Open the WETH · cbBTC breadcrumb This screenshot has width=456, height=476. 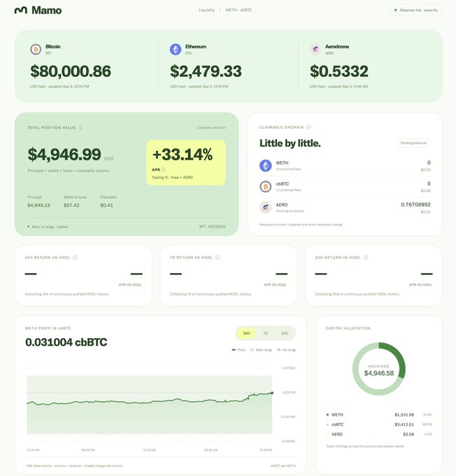238,10
